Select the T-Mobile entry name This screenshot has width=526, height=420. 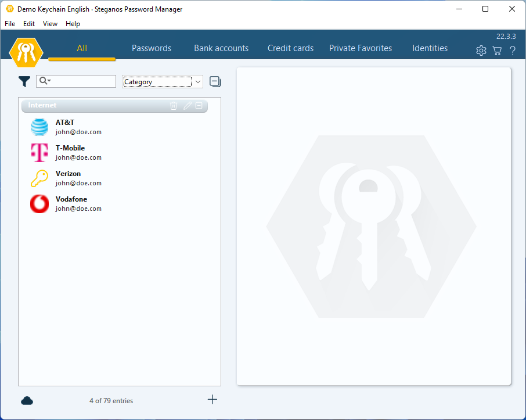click(x=70, y=148)
